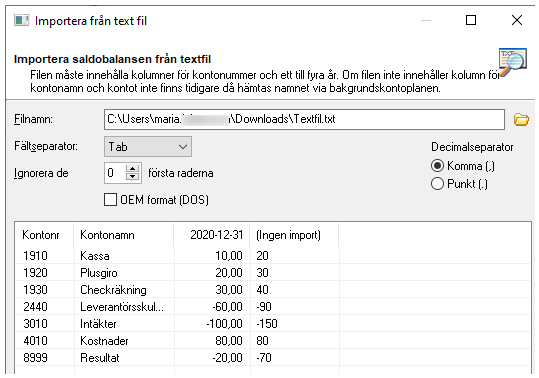Select the Komma decimal separator radio

[x=437, y=166]
